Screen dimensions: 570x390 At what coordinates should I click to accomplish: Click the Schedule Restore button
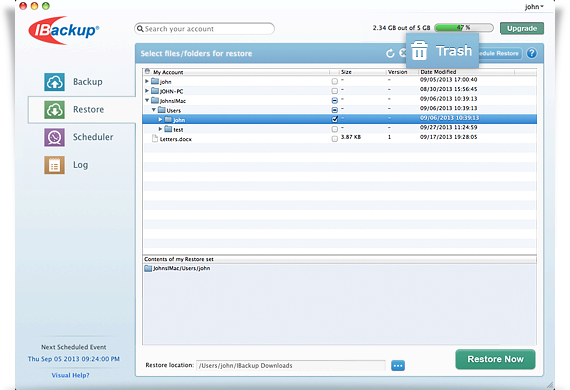500,53
